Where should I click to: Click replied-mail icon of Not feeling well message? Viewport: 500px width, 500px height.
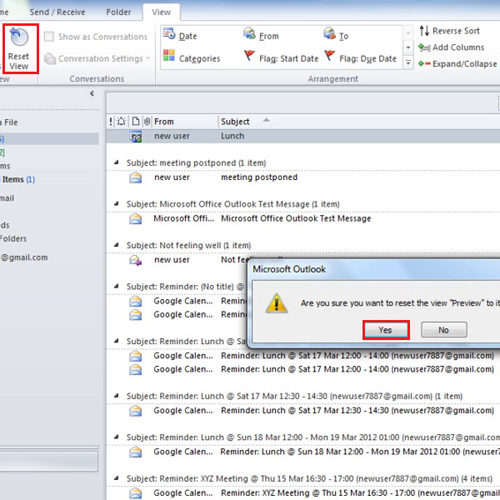click(x=136, y=260)
